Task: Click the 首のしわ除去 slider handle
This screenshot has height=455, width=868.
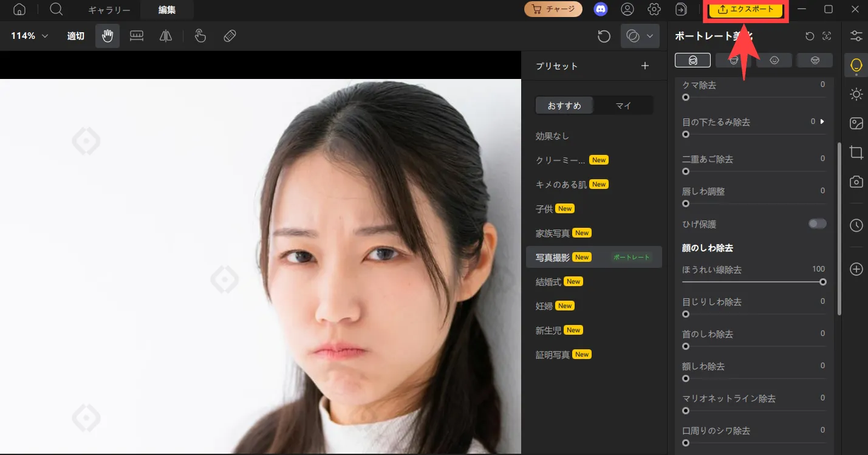Action: pos(686,346)
